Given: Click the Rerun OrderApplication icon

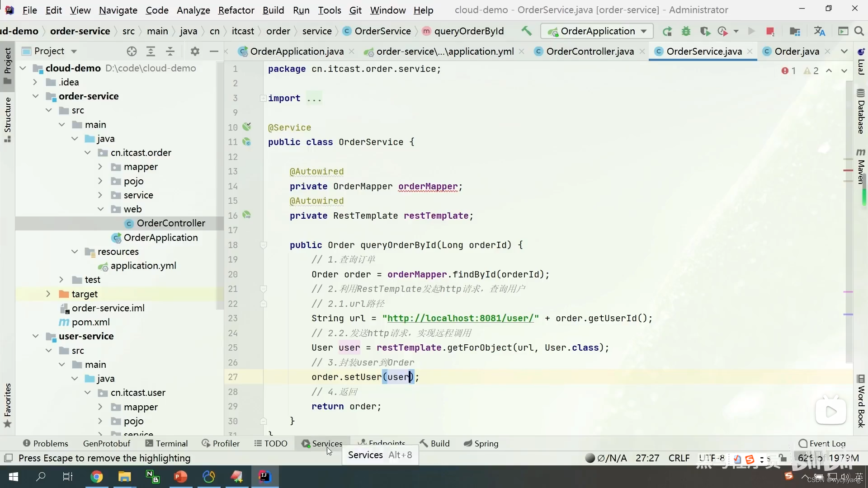Looking at the screenshot, I should pos(667,31).
